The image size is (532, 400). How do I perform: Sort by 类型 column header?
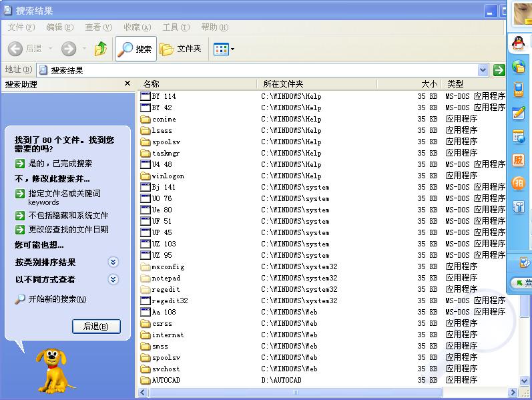point(473,84)
